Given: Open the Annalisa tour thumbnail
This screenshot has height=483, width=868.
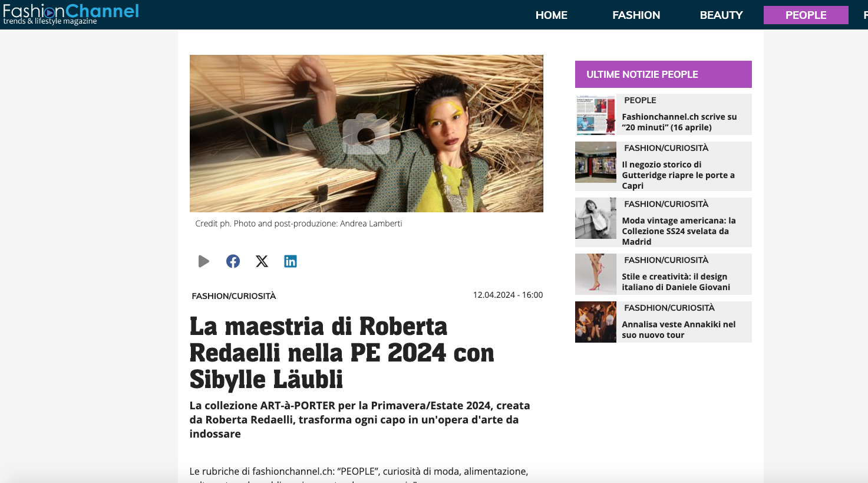Looking at the screenshot, I should [x=596, y=322].
